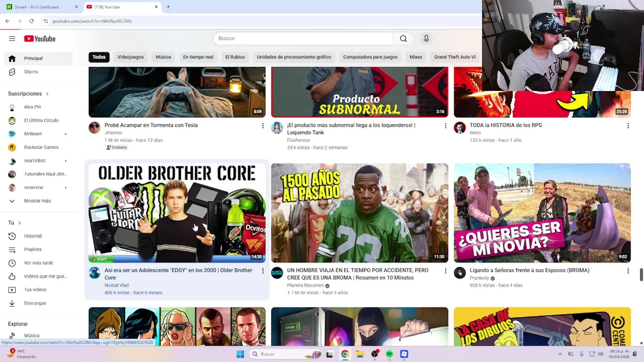Click the page vertical scrollbar thumb
Image resolution: width=644 pixels, height=362 pixels.
(641, 275)
